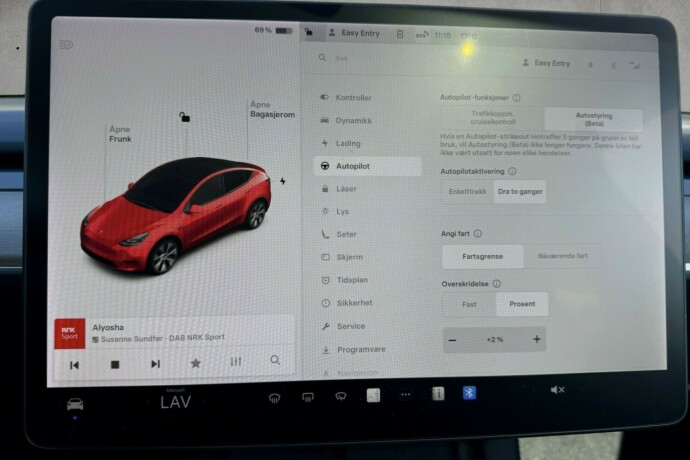Decrease the speed offset with minus
Viewport: 690px width, 460px height.
tap(452, 340)
